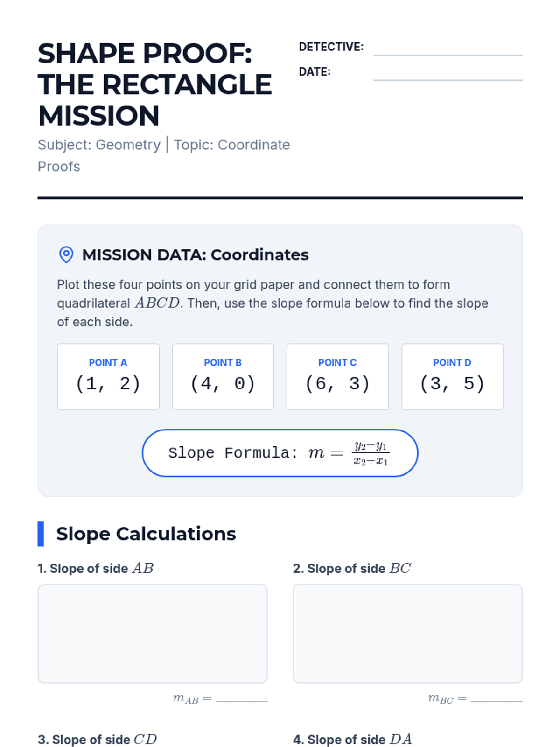Select the Point B coordinate card
The width and height of the screenshot is (560, 747).
[x=223, y=377]
